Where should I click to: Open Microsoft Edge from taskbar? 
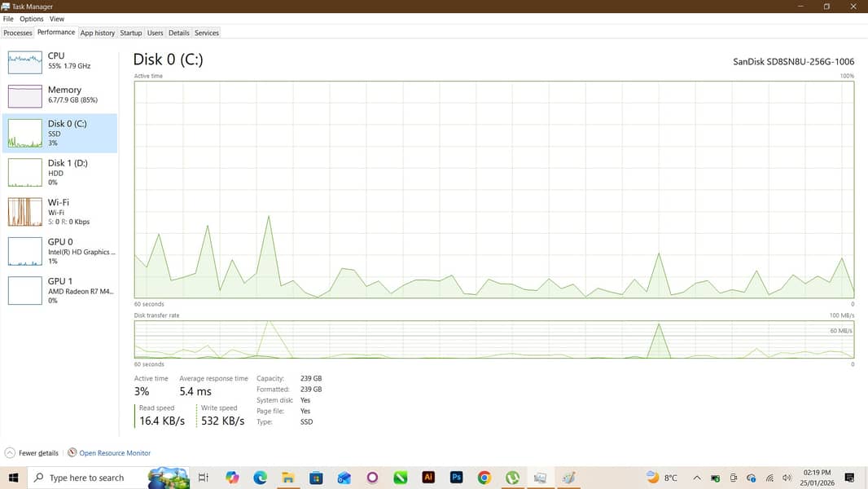point(260,478)
